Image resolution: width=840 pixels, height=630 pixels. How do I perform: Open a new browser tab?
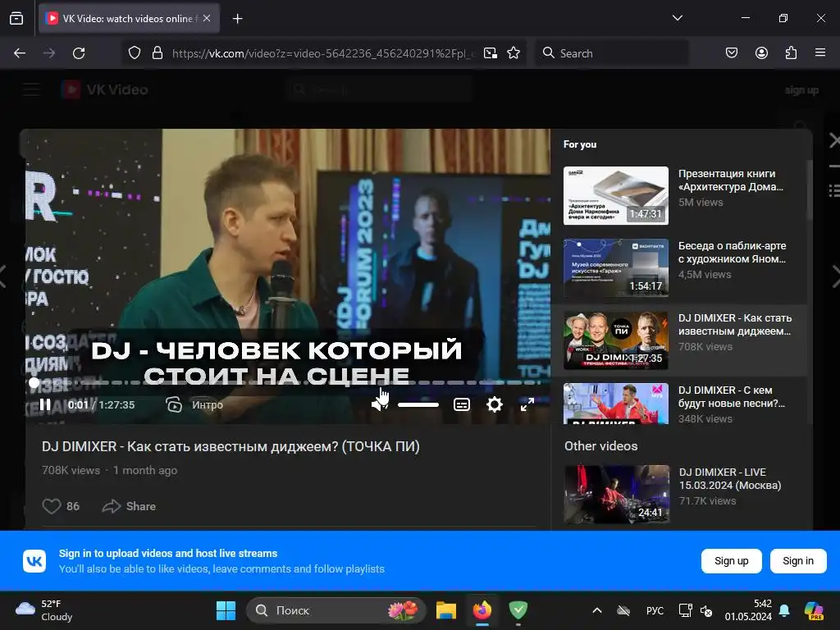point(237,19)
